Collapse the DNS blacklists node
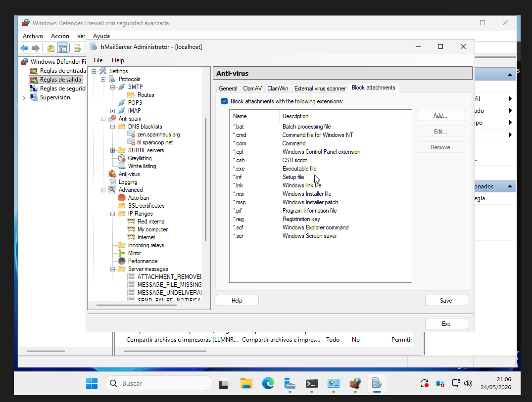Image resolution: width=532 pixels, height=402 pixels. pos(113,127)
